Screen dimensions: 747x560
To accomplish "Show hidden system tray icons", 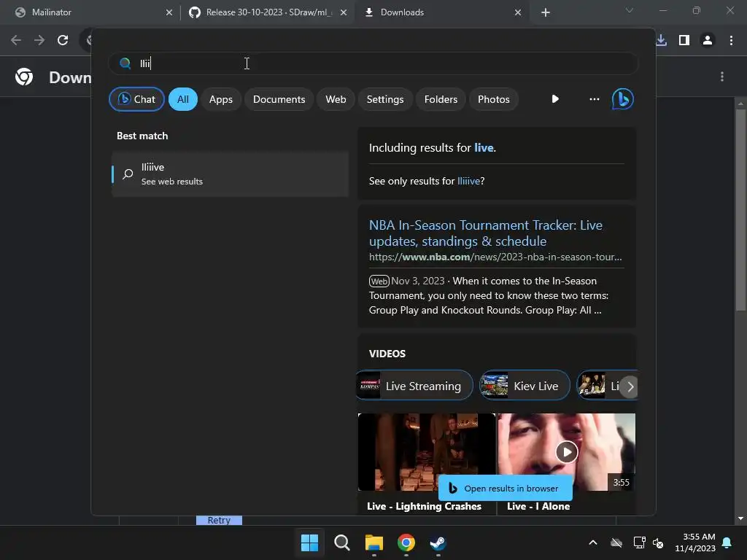I will click(x=592, y=542).
